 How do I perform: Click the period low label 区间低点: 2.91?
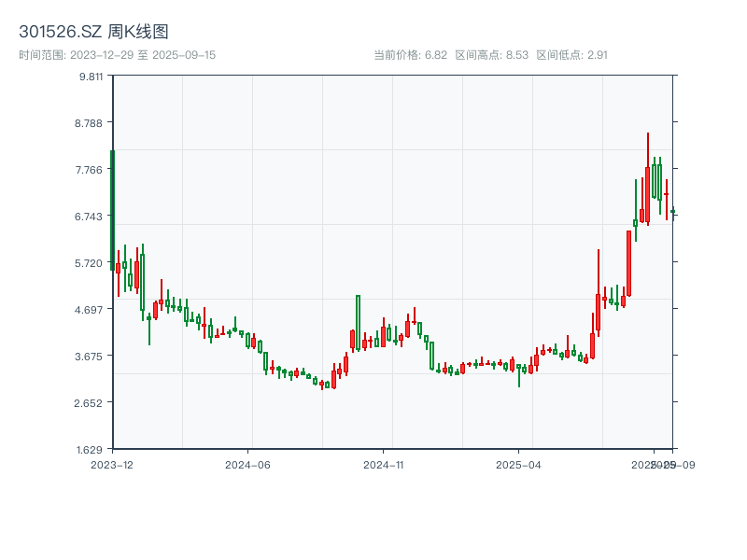(x=571, y=55)
